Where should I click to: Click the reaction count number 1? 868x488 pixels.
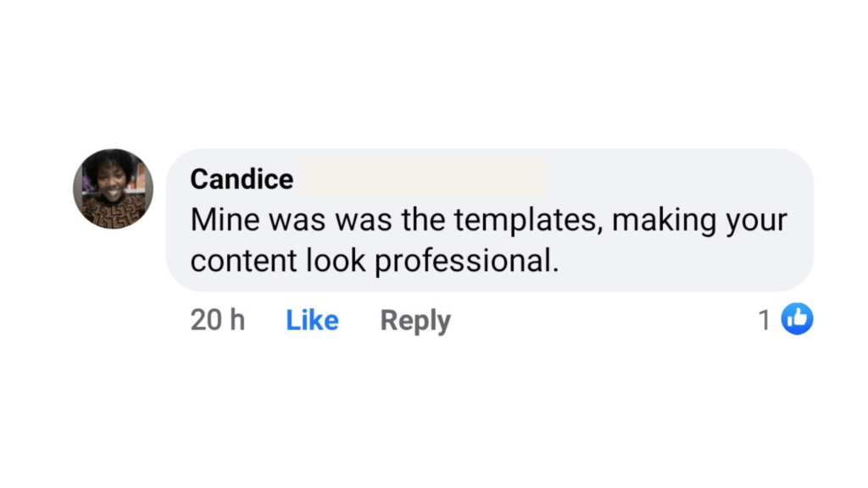[765, 320]
